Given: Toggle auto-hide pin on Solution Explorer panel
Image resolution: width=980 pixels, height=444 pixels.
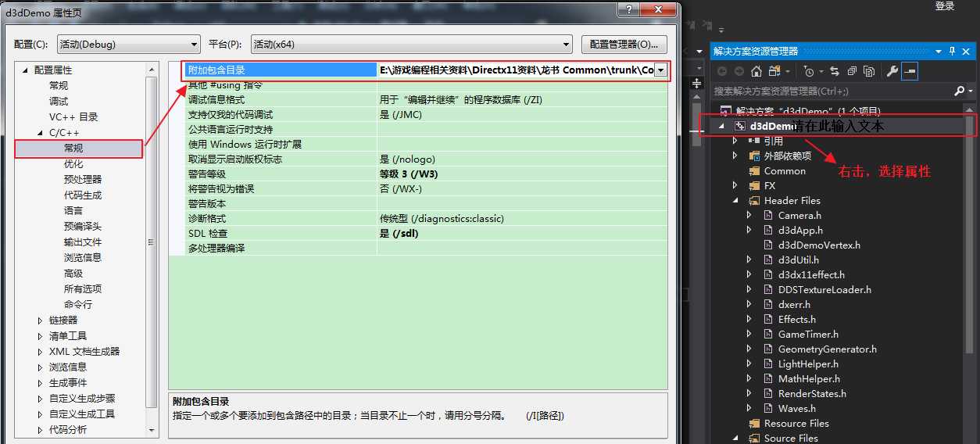Looking at the screenshot, I should (x=953, y=51).
